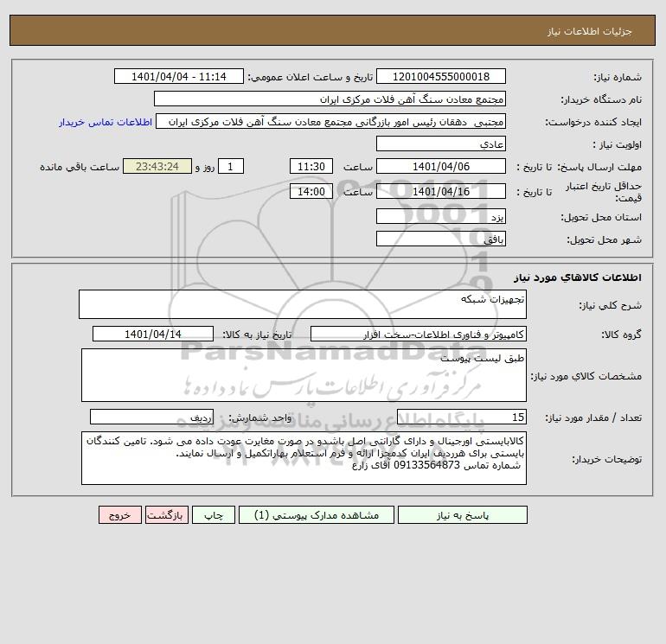
Task: Click price validity date 1401/04/16
Action: coord(441,191)
